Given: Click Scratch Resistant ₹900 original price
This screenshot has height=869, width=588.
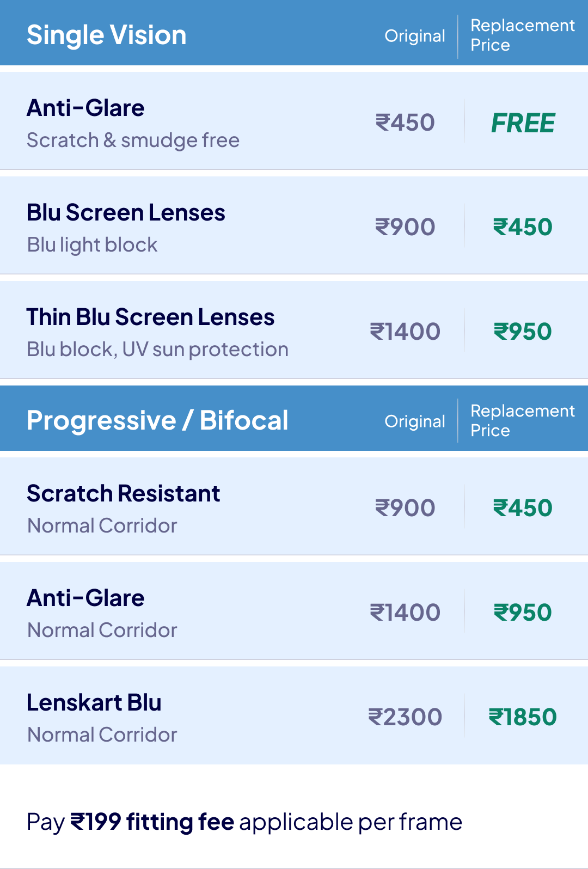Looking at the screenshot, I should (405, 508).
